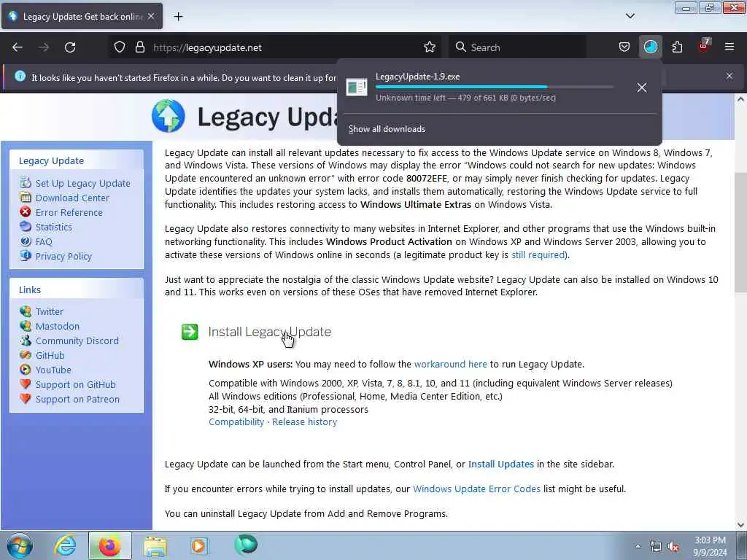Screen dimensions: 747x560
Task: Launch Internet Explorer from the taskbar
Action: coord(65,545)
